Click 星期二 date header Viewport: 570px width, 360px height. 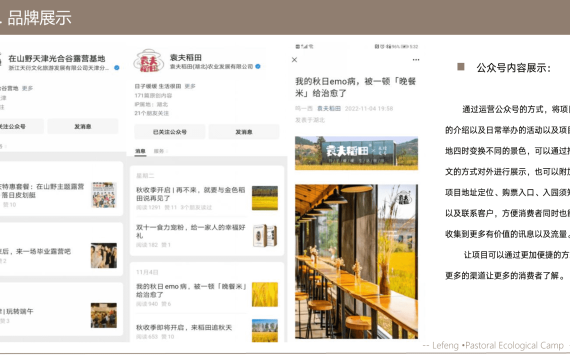(x=145, y=176)
